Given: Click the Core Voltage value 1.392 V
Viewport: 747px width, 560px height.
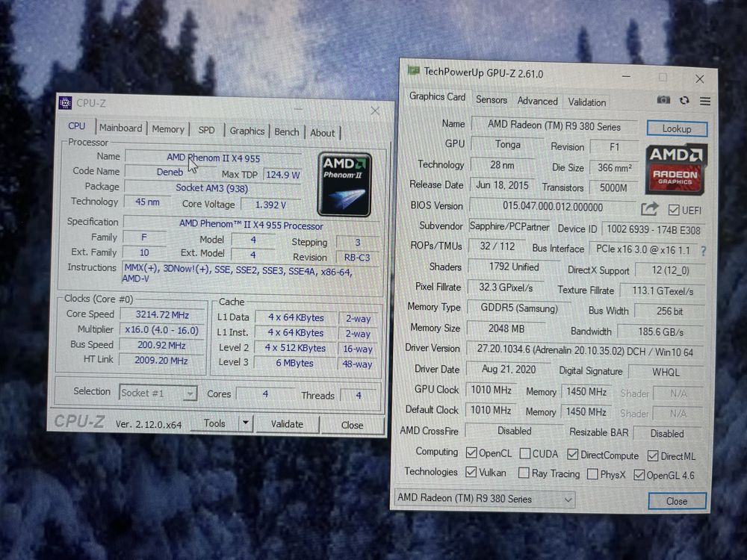Looking at the screenshot, I should pyautogui.click(x=270, y=205).
